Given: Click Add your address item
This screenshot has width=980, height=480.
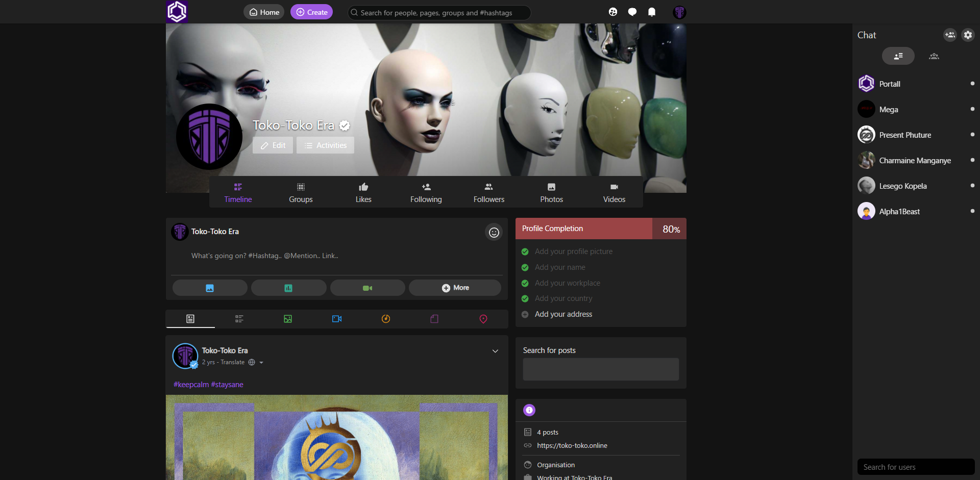Looking at the screenshot, I should [563, 314].
